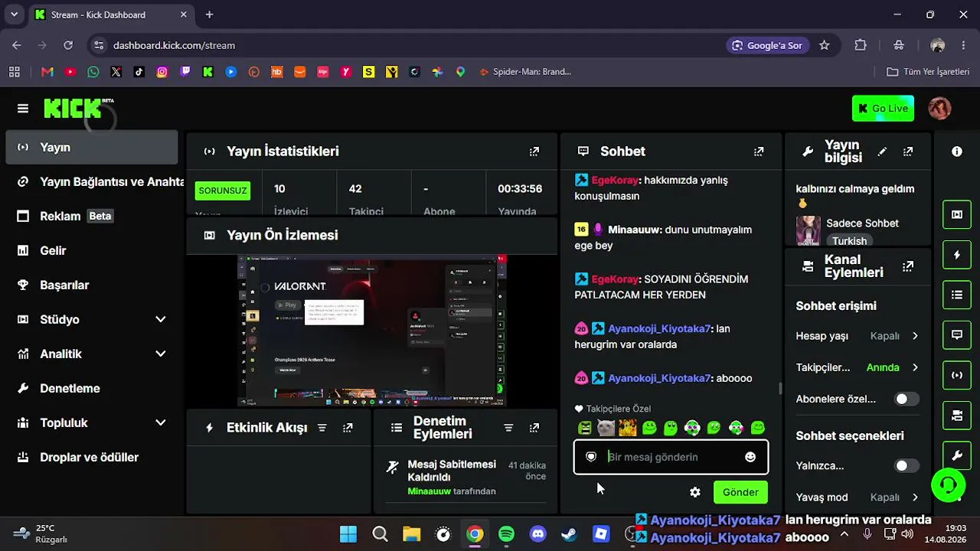Go to Reklam Beta section
Screen dimensions: 980x551
point(92,216)
